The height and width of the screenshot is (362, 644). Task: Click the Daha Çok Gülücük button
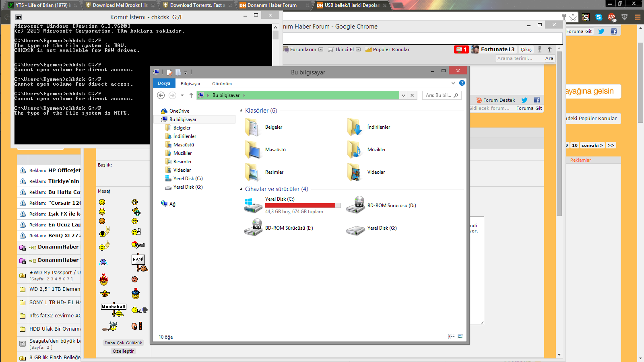[123, 343]
